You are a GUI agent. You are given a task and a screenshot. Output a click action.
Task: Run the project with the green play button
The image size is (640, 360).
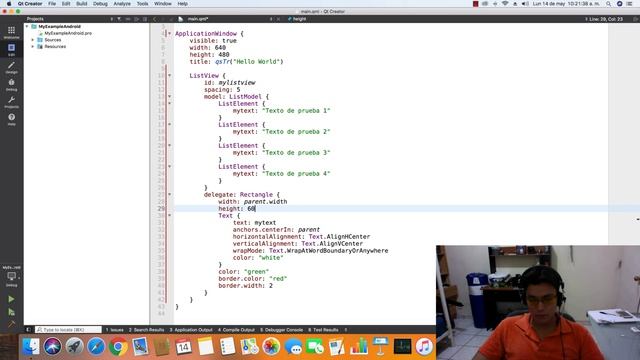[11, 299]
